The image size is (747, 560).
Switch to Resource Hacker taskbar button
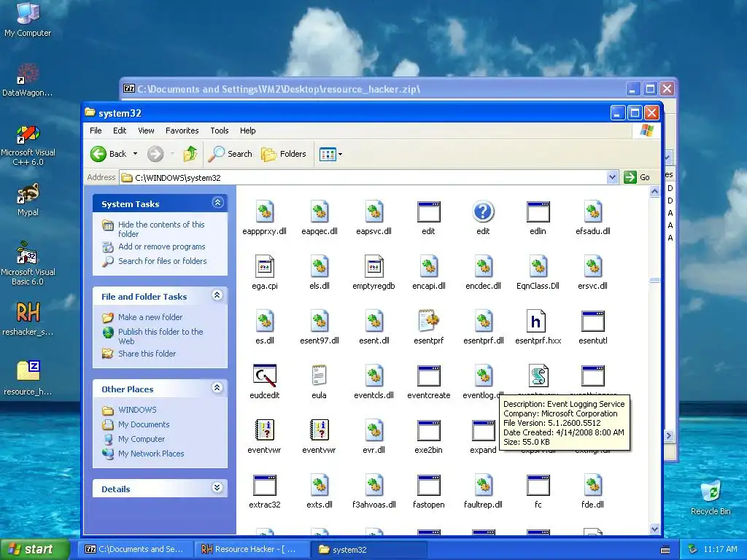tap(252, 550)
